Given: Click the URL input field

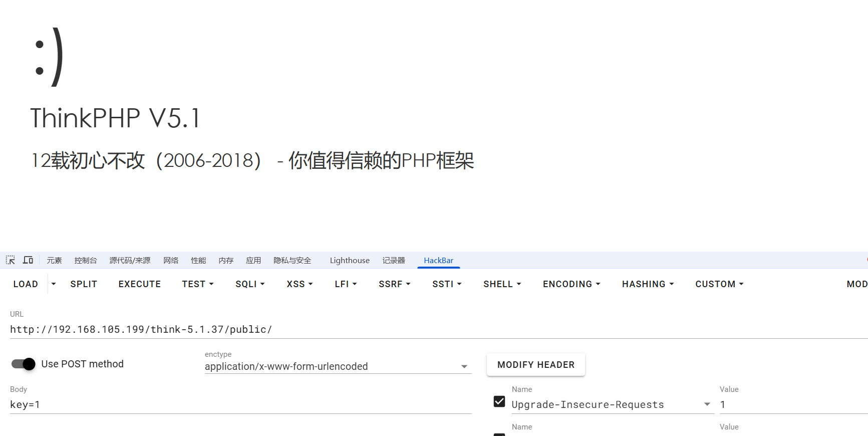Looking at the screenshot, I should [439, 329].
